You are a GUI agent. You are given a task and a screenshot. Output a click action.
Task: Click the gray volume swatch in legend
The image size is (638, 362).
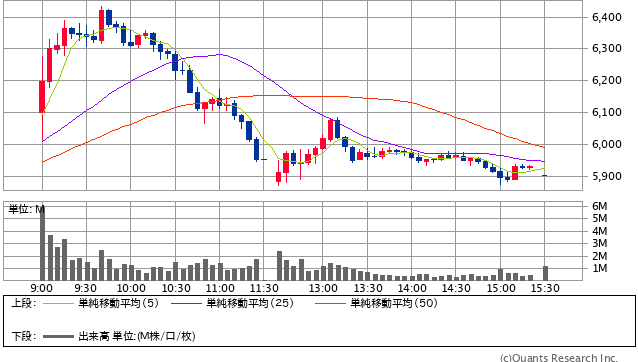pos(59,336)
